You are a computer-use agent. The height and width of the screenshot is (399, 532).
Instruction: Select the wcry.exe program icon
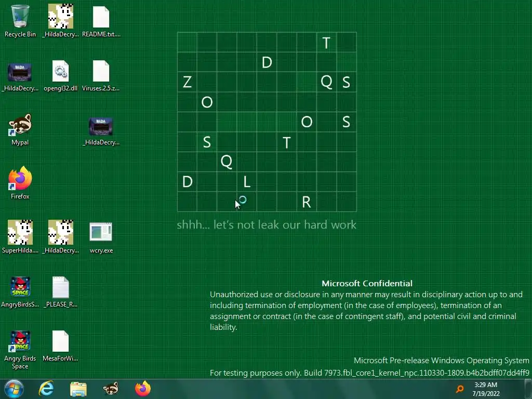click(x=101, y=237)
